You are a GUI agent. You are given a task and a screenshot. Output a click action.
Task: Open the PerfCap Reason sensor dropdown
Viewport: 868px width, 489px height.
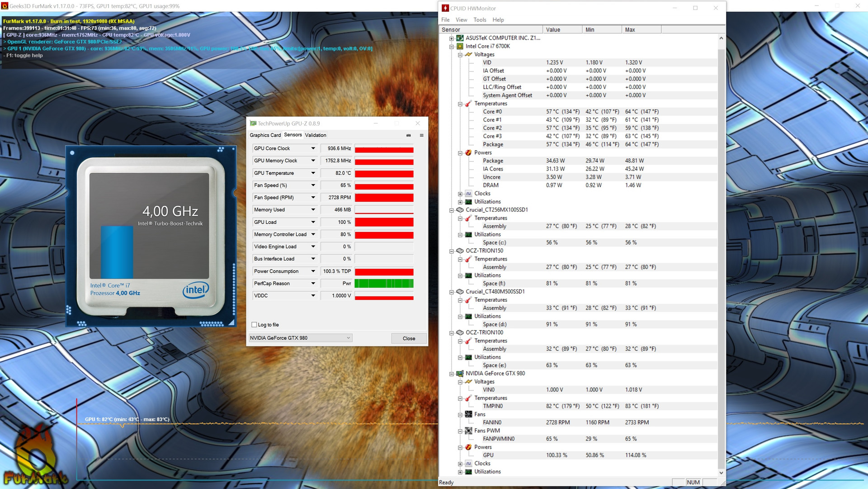pyautogui.click(x=313, y=284)
